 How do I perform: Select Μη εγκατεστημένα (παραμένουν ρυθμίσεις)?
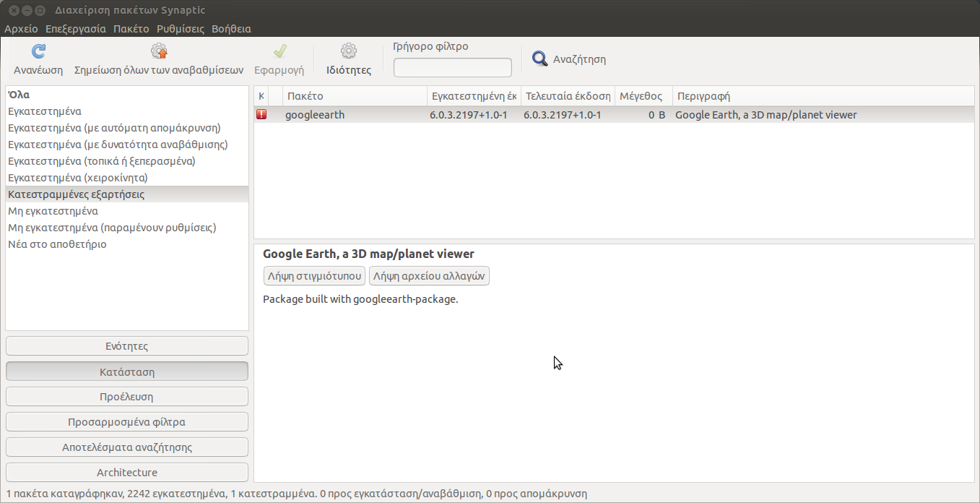(x=127, y=228)
